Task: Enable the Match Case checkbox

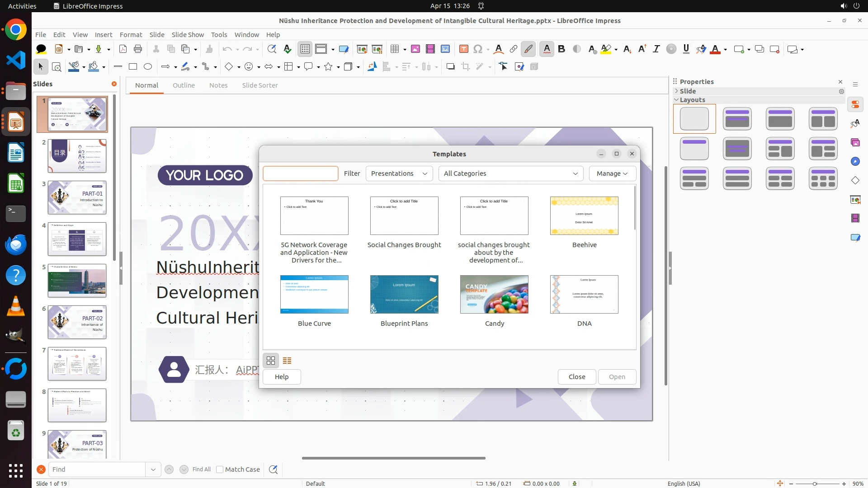Action: (220, 469)
